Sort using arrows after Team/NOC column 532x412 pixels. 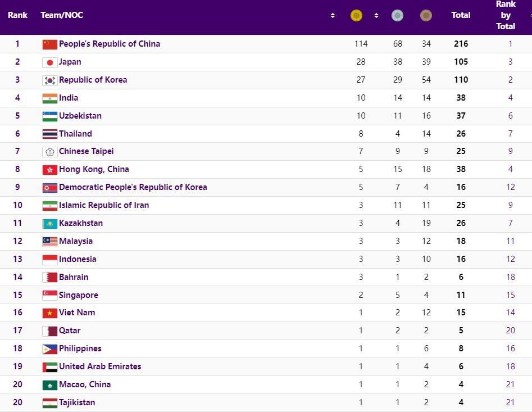pos(333,16)
